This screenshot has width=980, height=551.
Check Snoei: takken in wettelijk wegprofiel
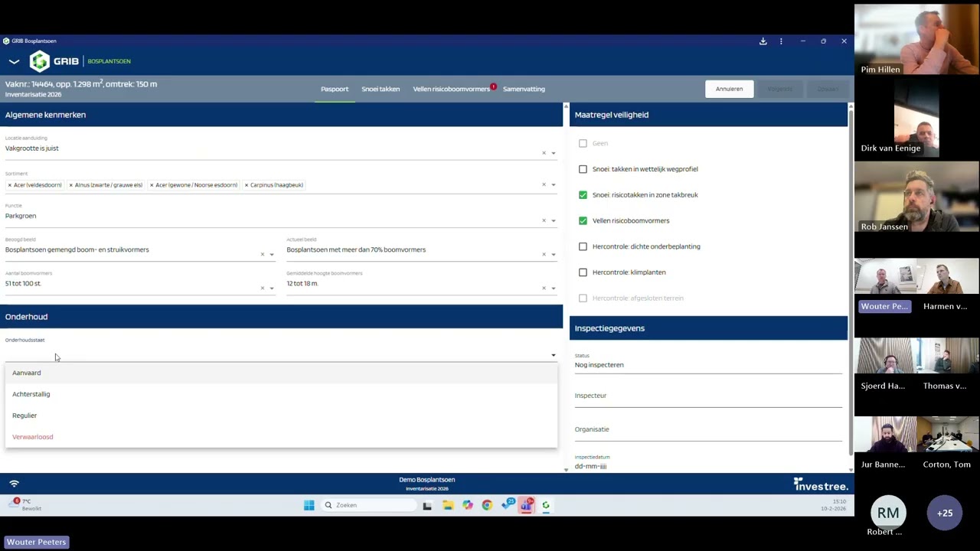pos(583,169)
